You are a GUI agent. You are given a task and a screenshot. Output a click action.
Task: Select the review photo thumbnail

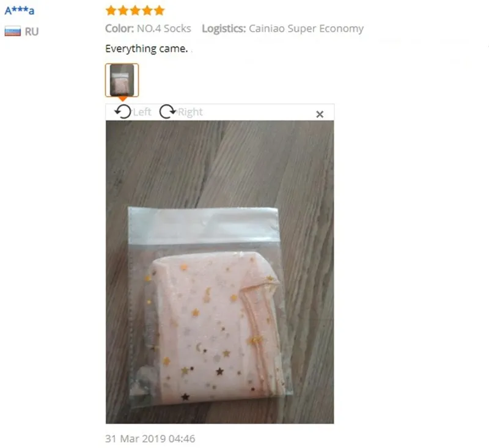tap(122, 80)
